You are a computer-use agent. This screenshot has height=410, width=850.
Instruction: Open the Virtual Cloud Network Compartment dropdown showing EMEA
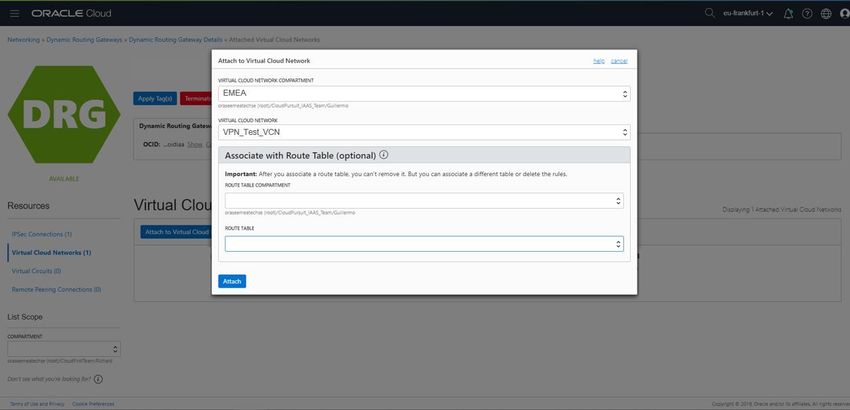coord(424,93)
